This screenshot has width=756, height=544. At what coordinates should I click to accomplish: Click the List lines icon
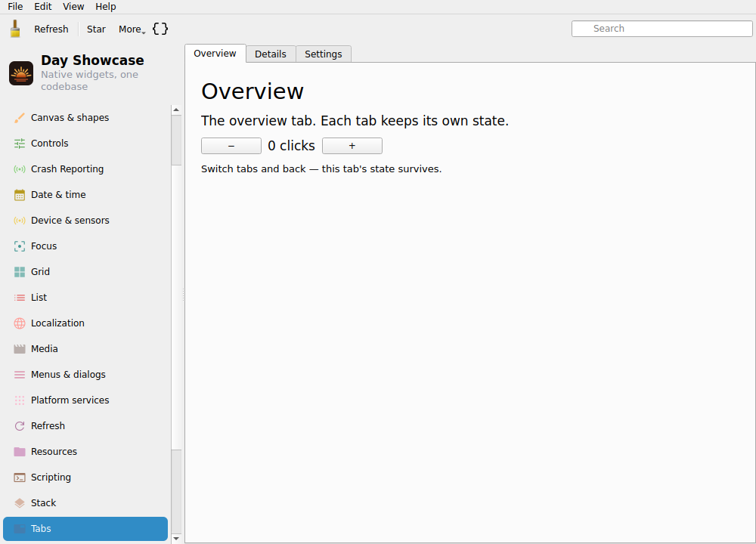coord(20,297)
